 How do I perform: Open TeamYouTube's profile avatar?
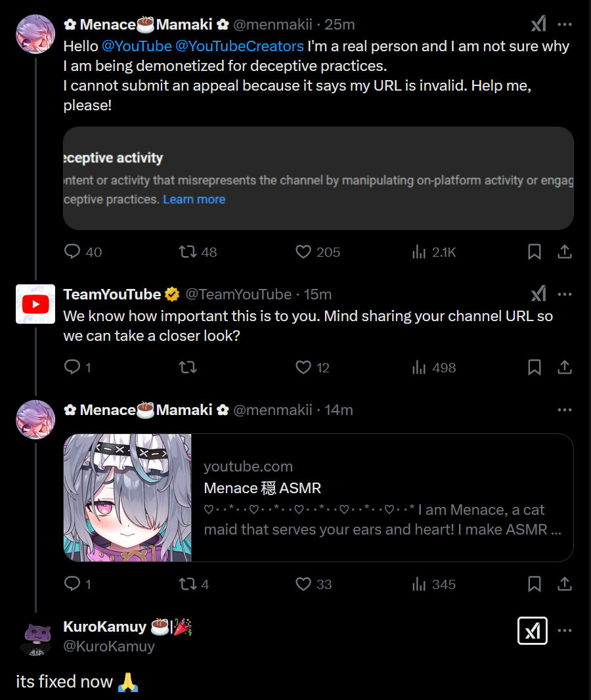(35, 304)
